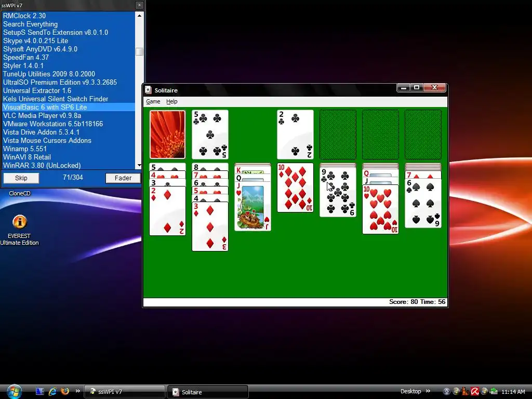Click the Score and Time status bar

click(x=295, y=302)
